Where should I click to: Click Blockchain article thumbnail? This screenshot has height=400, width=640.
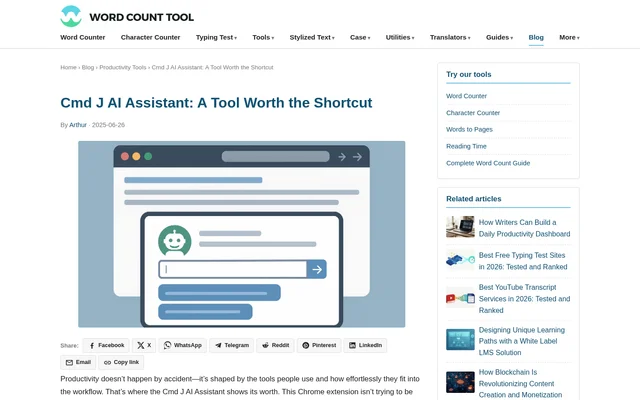460,382
